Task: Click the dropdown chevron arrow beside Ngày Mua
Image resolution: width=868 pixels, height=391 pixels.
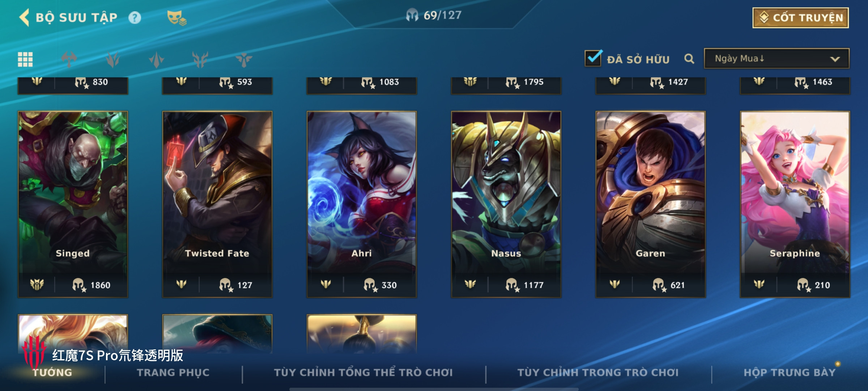Action: 835,59
